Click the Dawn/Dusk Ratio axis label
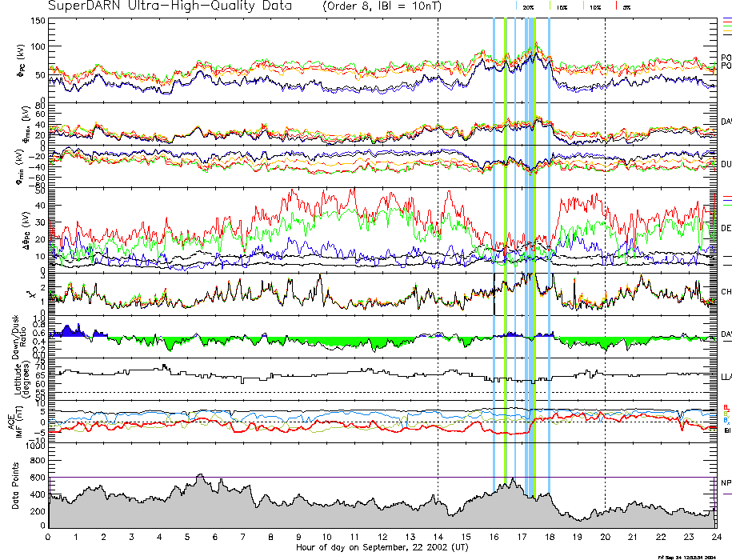The height and width of the screenshot is (560, 732). point(14,336)
